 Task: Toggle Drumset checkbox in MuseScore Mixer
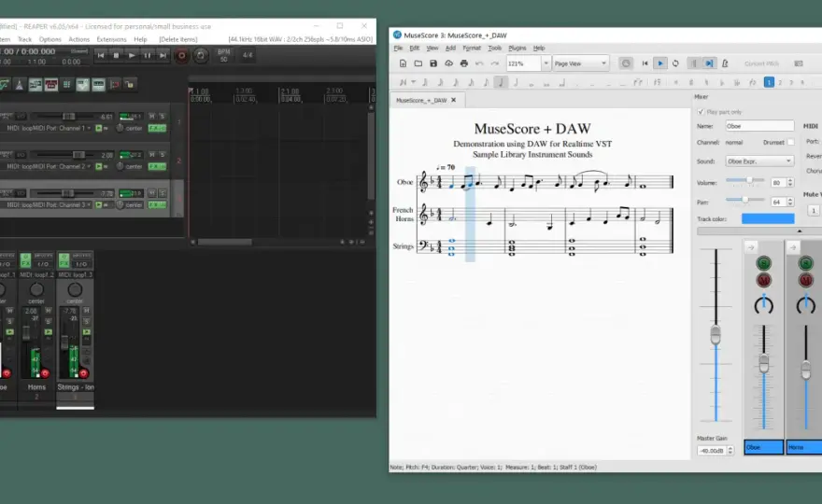790,142
